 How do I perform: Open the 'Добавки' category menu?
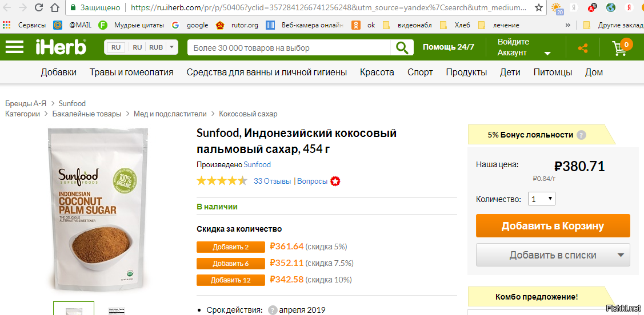[x=58, y=72]
